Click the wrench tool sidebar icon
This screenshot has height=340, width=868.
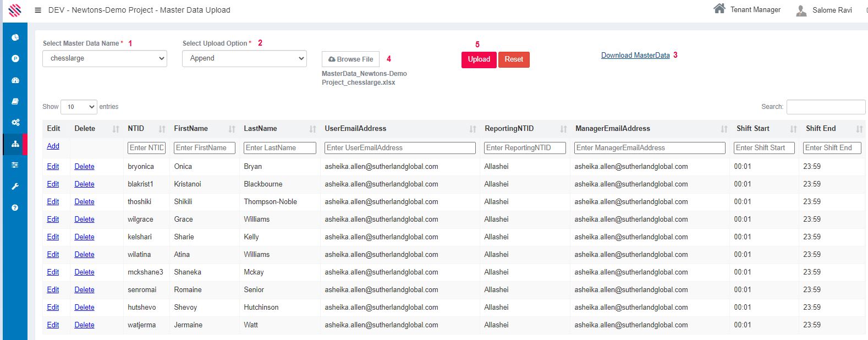(15, 187)
